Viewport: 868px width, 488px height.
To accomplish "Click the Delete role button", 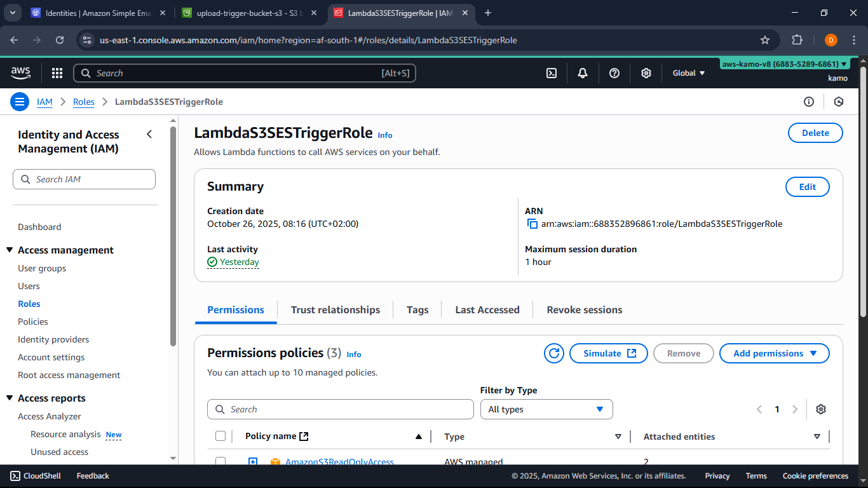I will click(815, 133).
